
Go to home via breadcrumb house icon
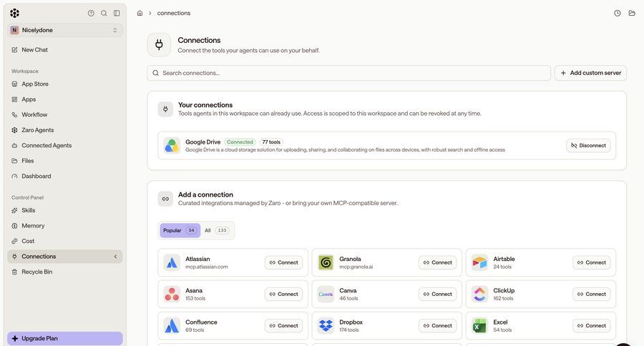coord(140,13)
